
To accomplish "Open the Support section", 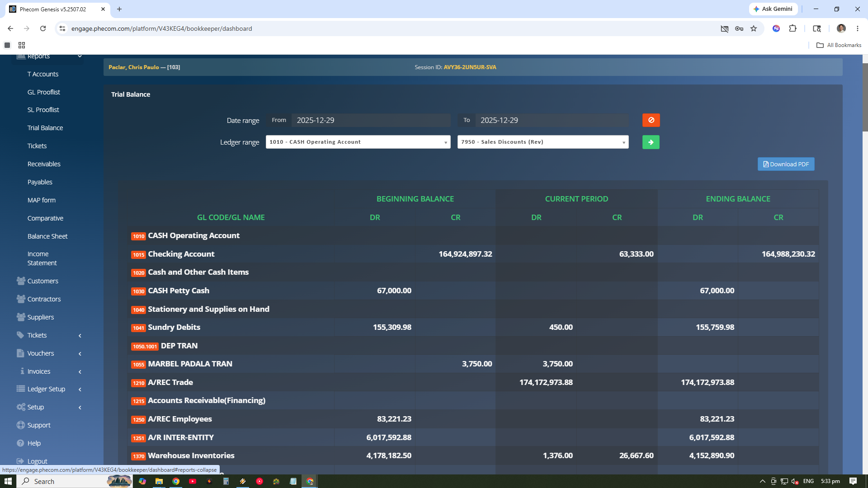I will tap(39, 425).
